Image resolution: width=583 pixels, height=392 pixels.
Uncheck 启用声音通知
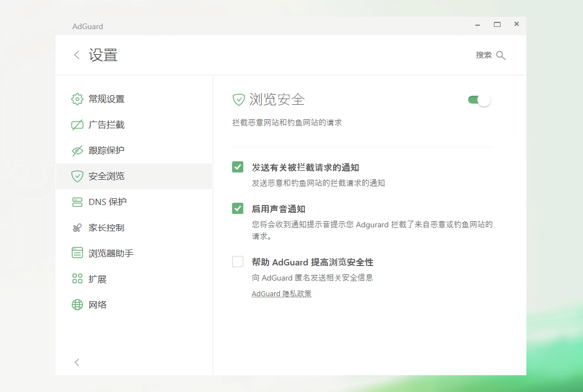click(x=238, y=208)
